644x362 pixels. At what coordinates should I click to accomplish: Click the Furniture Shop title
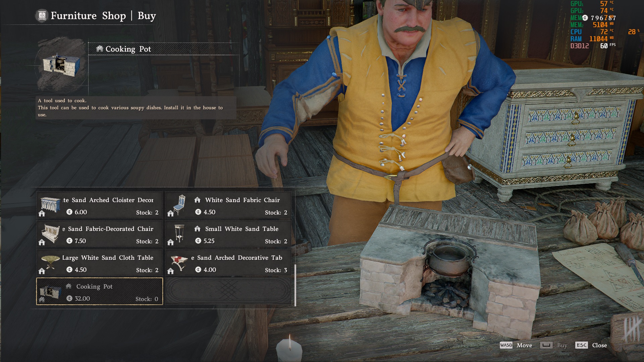pos(88,16)
